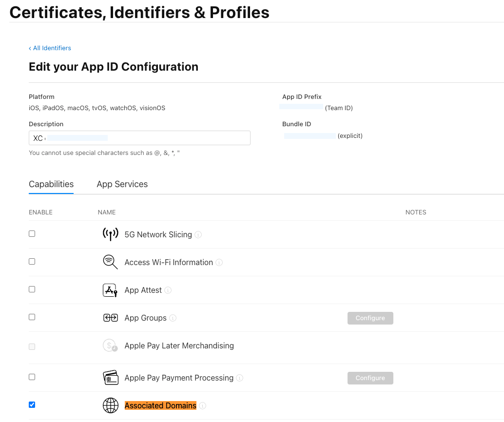The height and width of the screenshot is (422, 504).
Task: Check the App Groups checkbox
Action: [x=32, y=317]
